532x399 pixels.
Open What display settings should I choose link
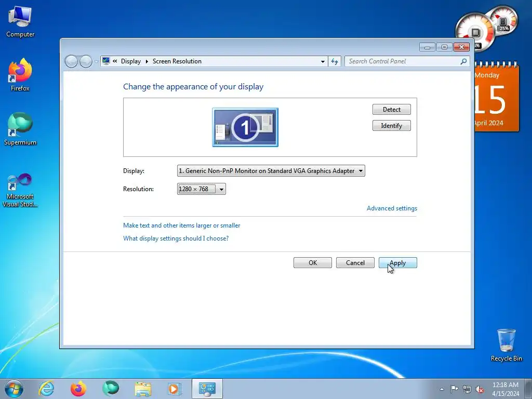(176, 238)
